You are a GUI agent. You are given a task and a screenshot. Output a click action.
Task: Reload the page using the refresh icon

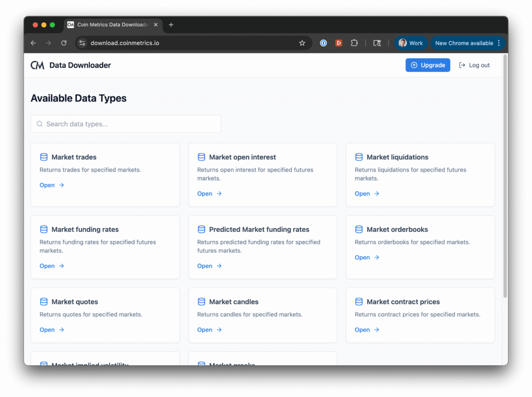(64, 43)
